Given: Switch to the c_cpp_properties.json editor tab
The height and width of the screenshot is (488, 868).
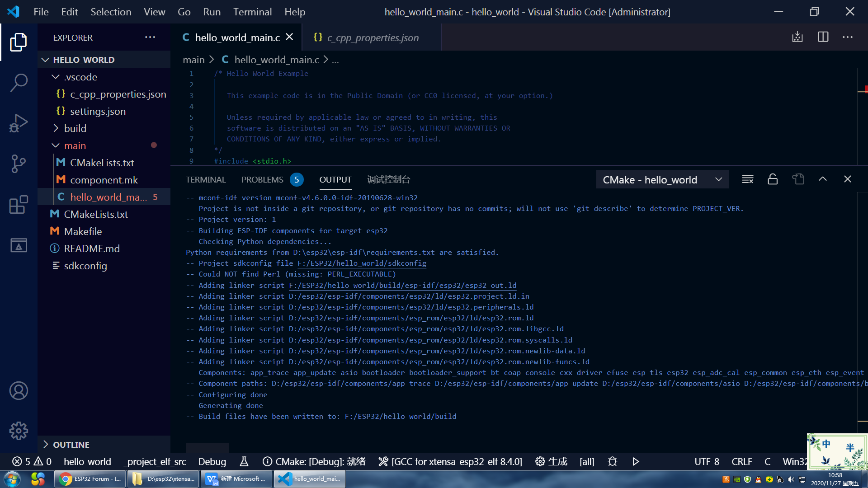Looking at the screenshot, I should point(372,37).
